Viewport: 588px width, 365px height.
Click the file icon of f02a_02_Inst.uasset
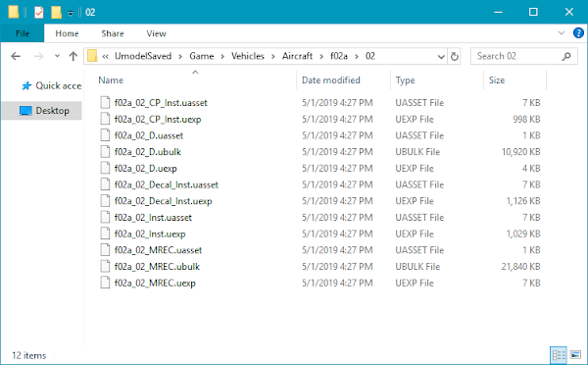tap(105, 217)
